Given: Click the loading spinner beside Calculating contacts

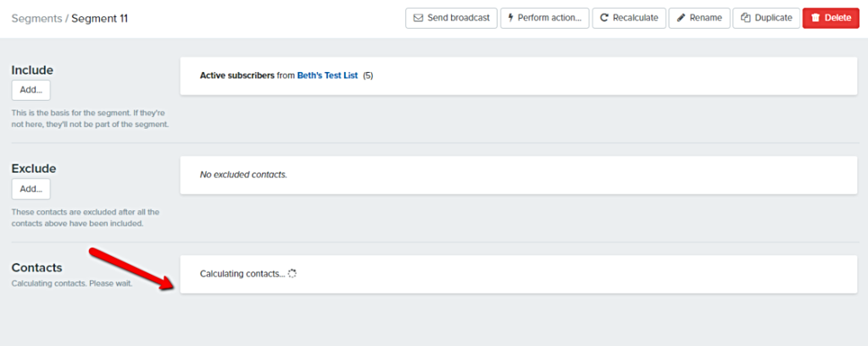Looking at the screenshot, I should 292,273.
